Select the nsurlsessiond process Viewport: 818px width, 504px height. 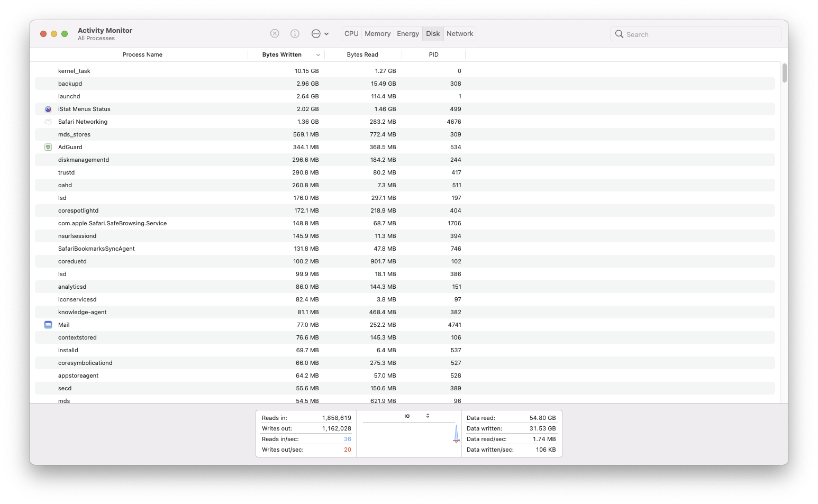[x=405, y=236]
